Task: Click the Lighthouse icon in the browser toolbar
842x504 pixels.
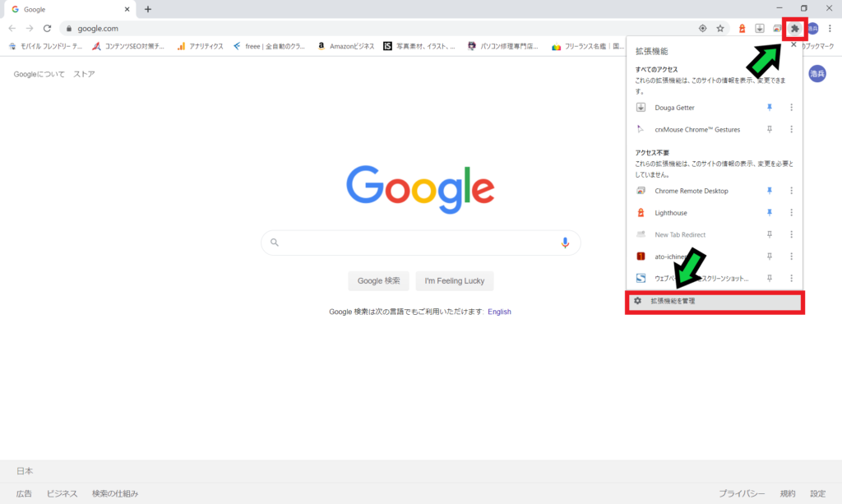Action: (743, 28)
